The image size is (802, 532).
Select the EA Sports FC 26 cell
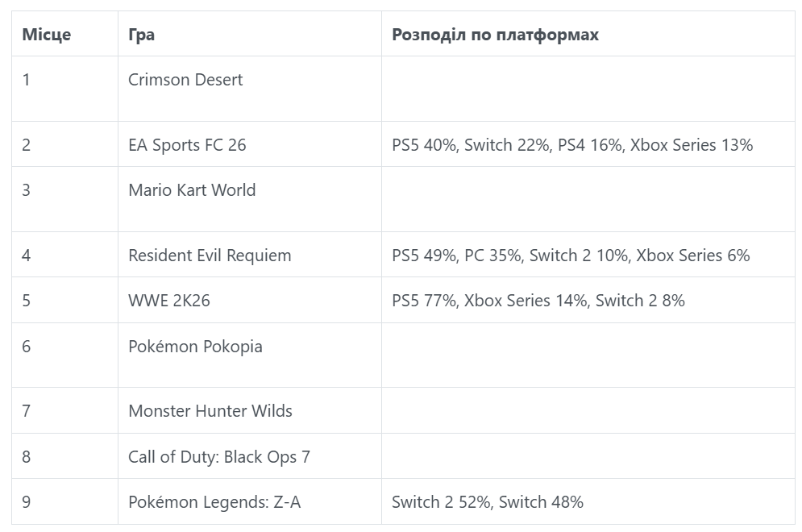tap(250, 144)
